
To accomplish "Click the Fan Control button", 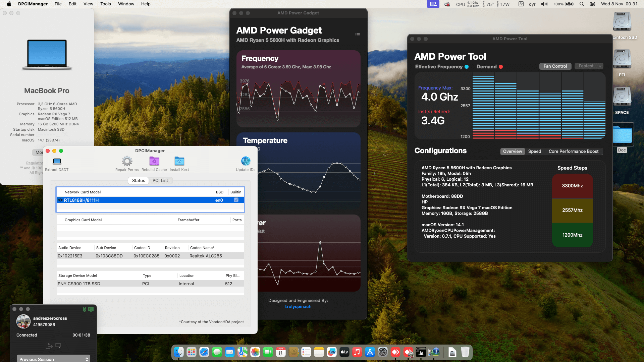I will [555, 66].
